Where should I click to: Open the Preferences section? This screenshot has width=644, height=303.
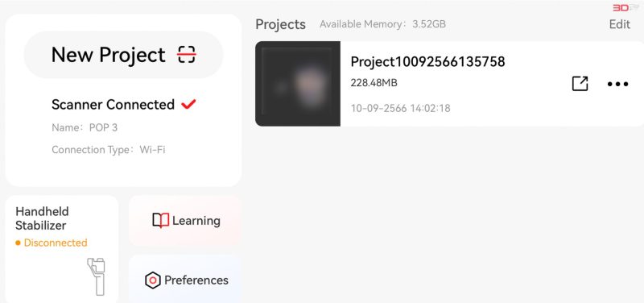pyautogui.click(x=185, y=279)
